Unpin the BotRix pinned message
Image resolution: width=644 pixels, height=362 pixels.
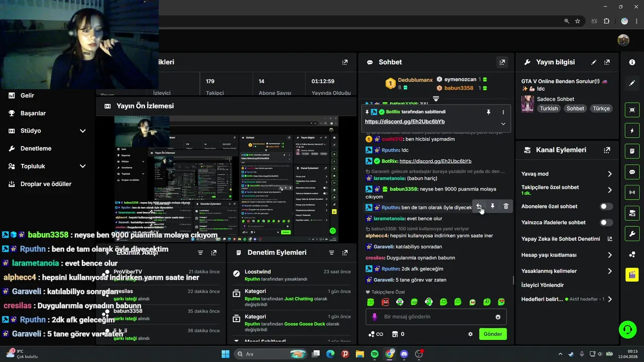click(x=488, y=112)
